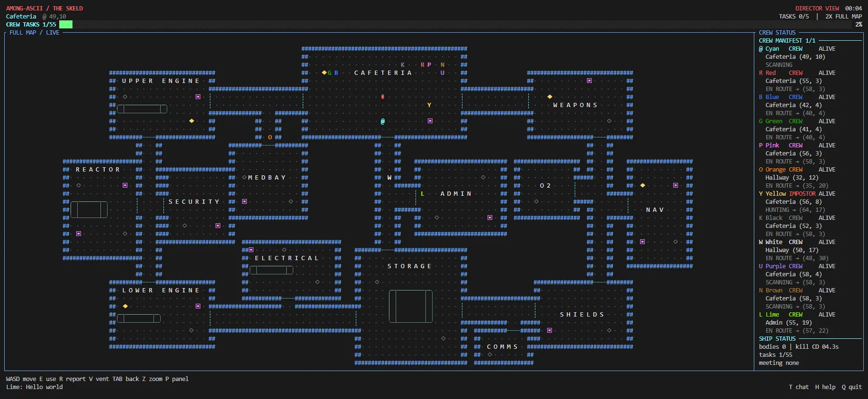Viewport: 868px width, 399px height.
Task: Click the yellow diamond marker in Upper Engine
Action: coord(191,121)
